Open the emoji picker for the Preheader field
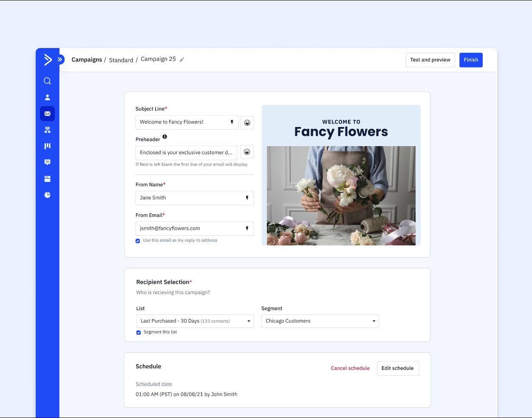The height and width of the screenshot is (418, 532). [246, 152]
